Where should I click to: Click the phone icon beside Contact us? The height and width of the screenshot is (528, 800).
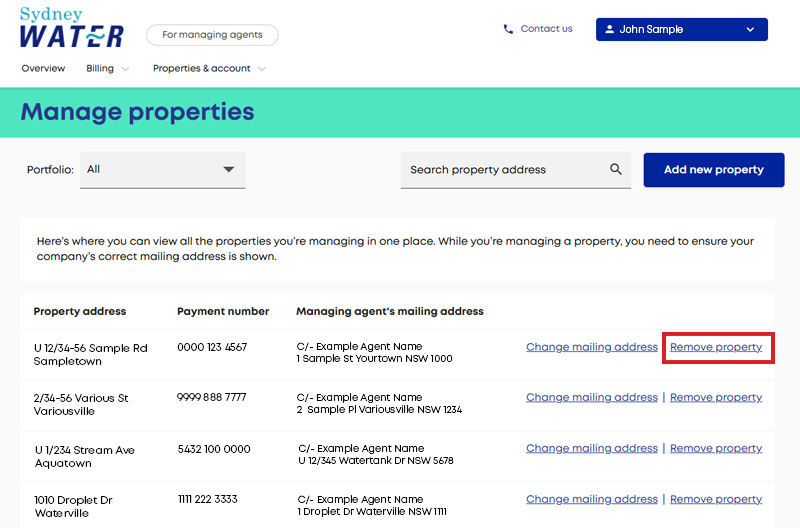(508, 29)
